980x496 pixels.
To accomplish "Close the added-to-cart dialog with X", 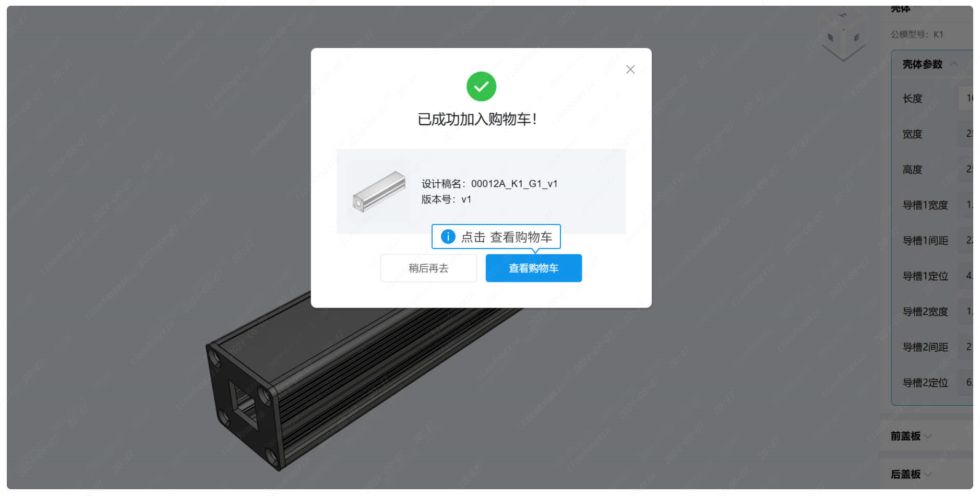I will click(630, 69).
